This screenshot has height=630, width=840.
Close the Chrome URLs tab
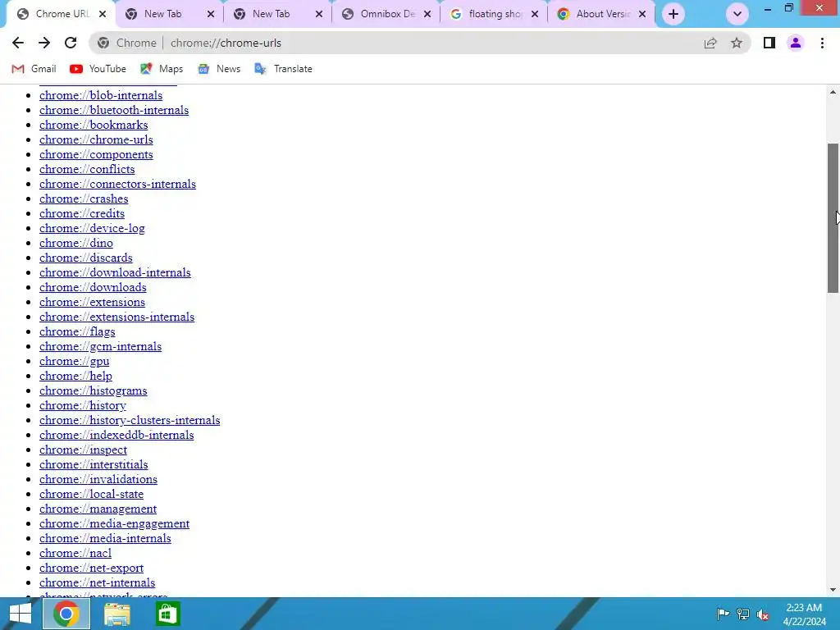[103, 14]
